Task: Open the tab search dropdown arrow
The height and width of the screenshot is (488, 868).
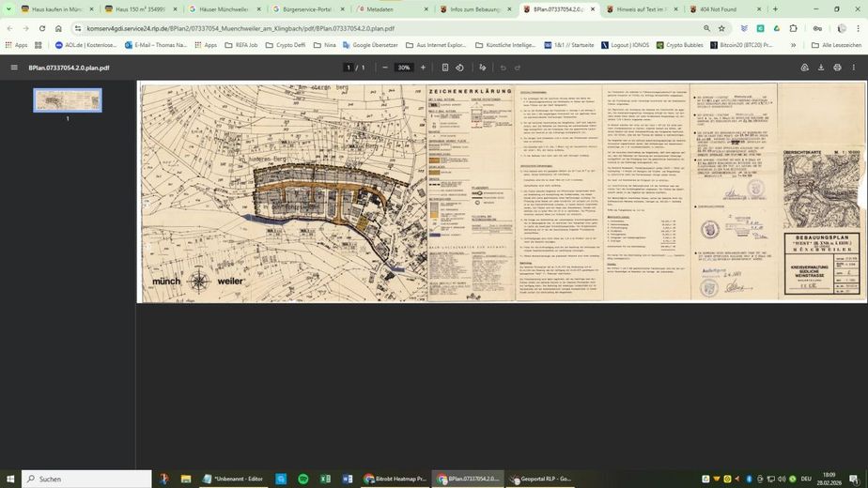Action: 8,8
